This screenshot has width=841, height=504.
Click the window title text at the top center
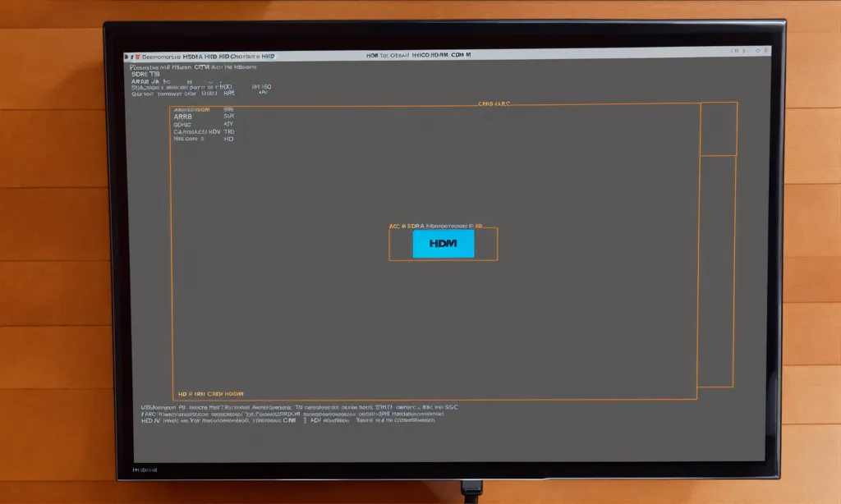[x=418, y=56]
